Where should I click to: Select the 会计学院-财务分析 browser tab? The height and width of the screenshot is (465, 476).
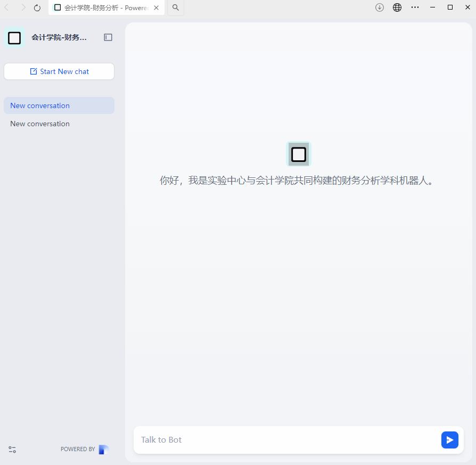point(101,7)
